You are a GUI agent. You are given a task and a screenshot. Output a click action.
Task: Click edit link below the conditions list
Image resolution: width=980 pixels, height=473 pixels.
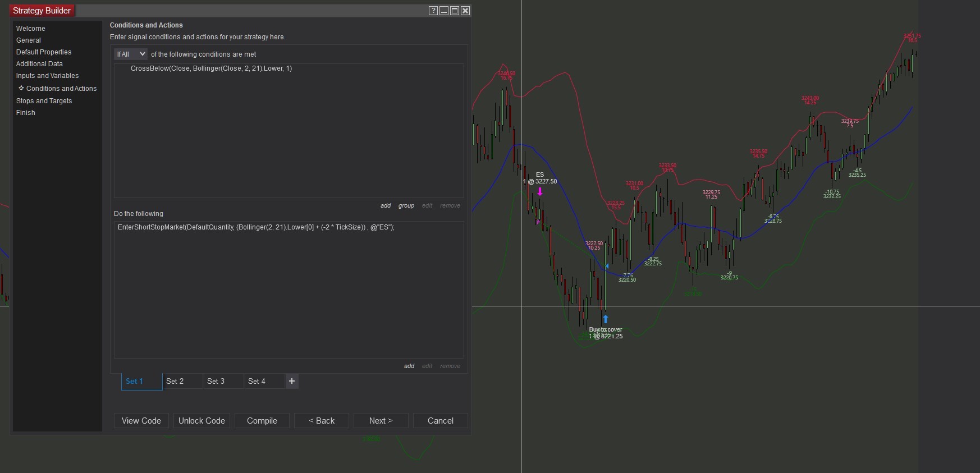(x=427, y=206)
